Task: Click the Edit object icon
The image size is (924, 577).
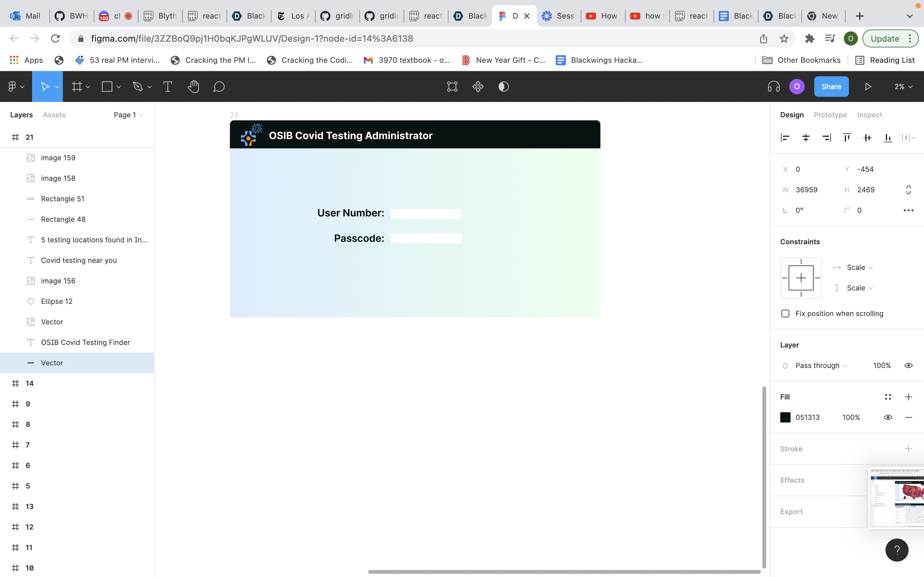Action: click(x=452, y=87)
